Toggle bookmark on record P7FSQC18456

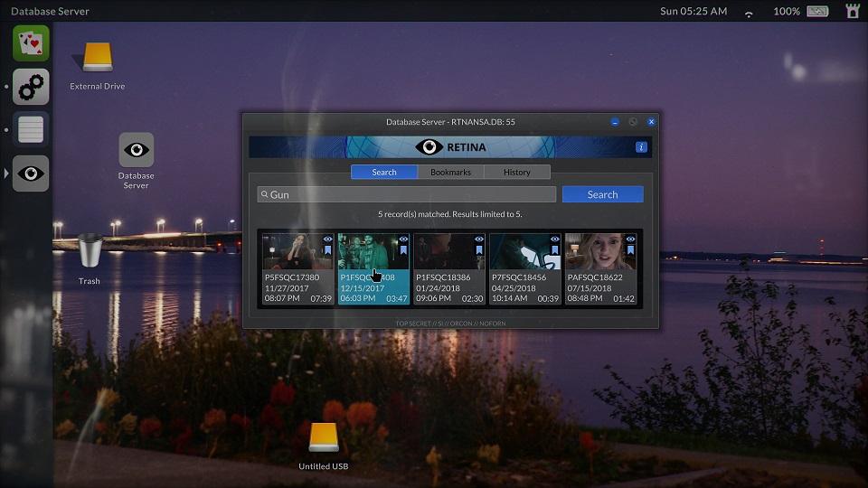point(555,250)
